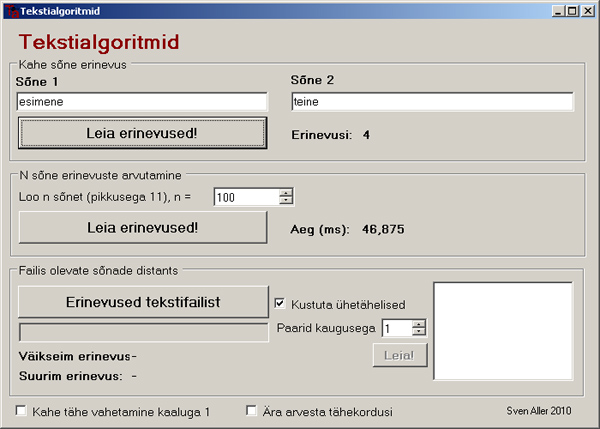This screenshot has width=600, height=429.
Task: Enable the 'Kustuta ühetähelised' checkbox
Action: pyautogui.click(x=280, y=304)
